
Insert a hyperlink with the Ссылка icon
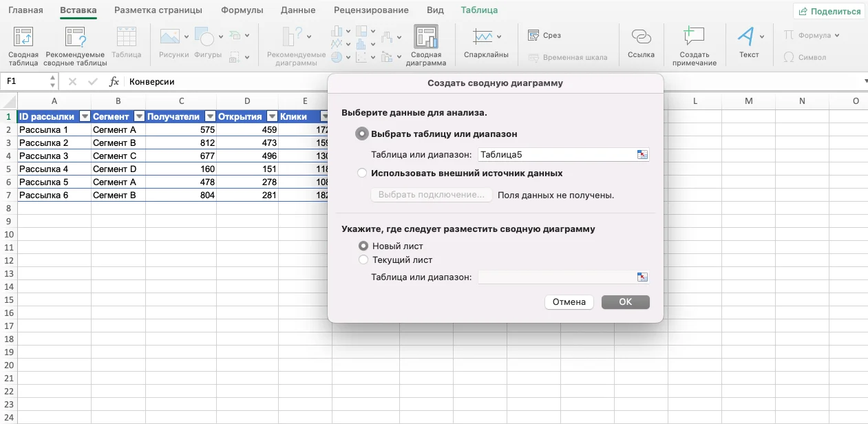641,39
